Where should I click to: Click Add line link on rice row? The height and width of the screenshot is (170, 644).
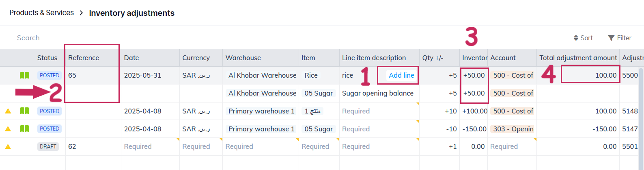tap(401, 75)
